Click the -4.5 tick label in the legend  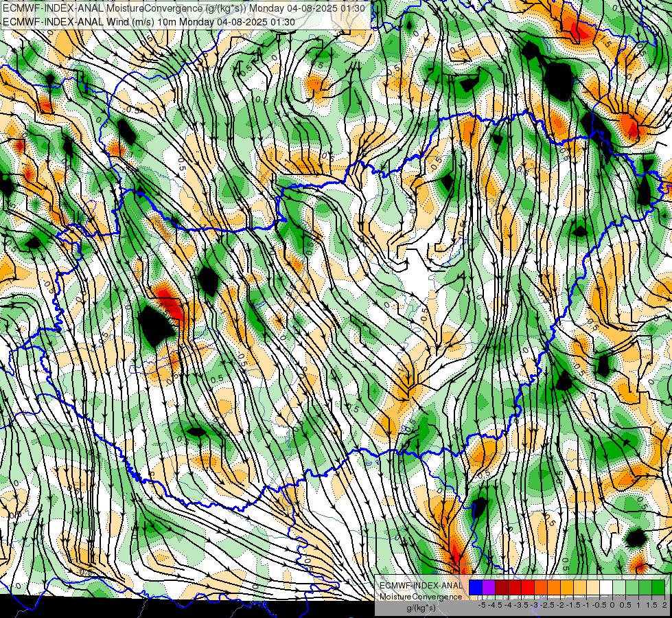coord(495,605)
